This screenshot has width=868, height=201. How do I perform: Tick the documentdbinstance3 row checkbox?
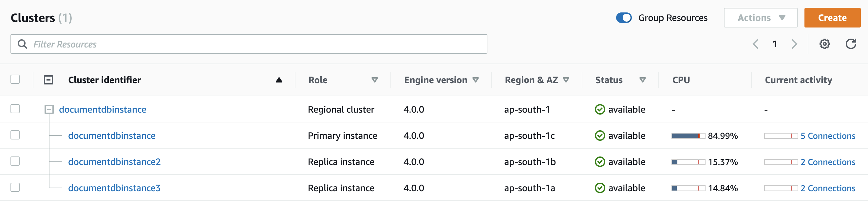(x=15, y=188)
